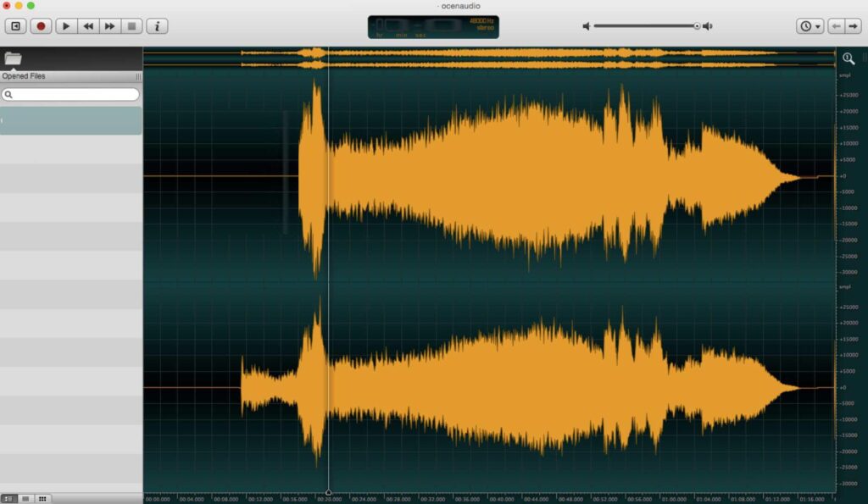This screenshot has width=868, height=504.
Task: Click the top channel's +25000 amplitude scale label
Action: tap(849, 95)
